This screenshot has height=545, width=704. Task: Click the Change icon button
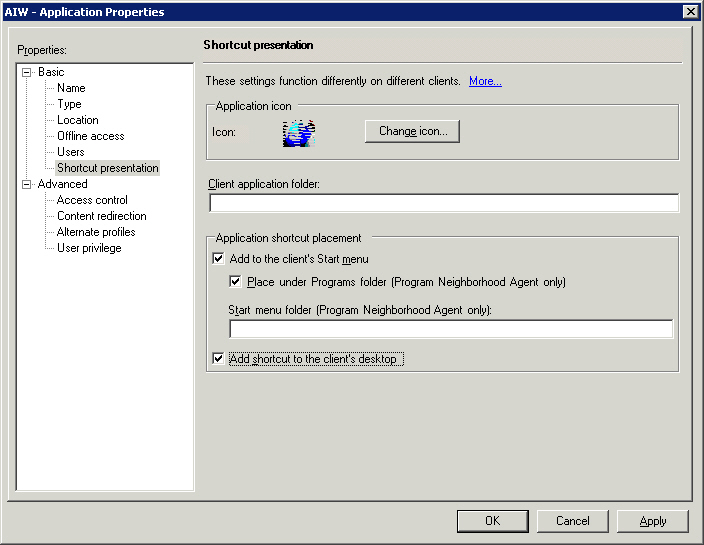(412, 131)
